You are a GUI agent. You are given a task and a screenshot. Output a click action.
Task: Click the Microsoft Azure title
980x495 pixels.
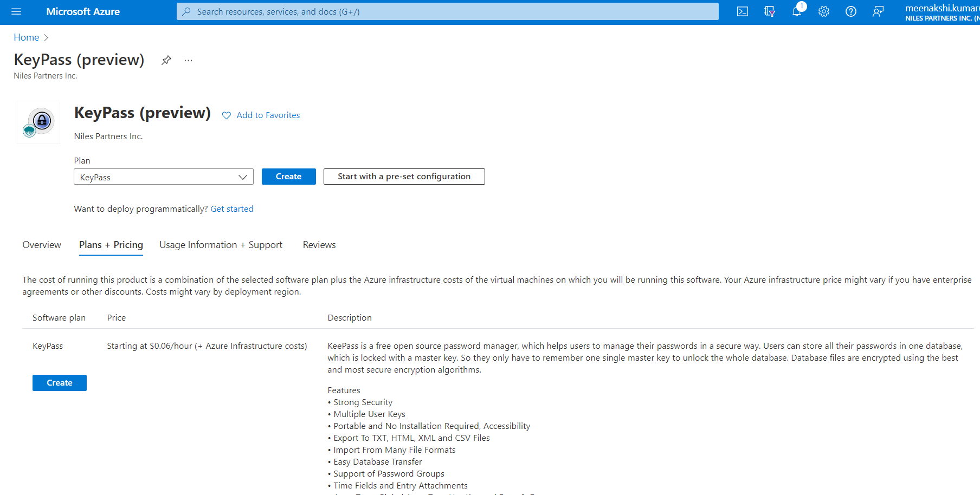click(x=83, y=11)
